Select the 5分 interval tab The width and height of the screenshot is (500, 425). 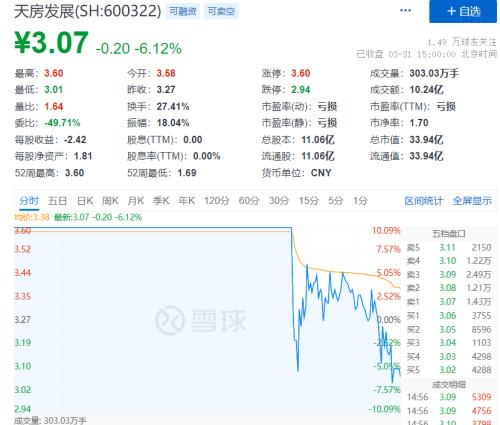click(x=336, y=201)
